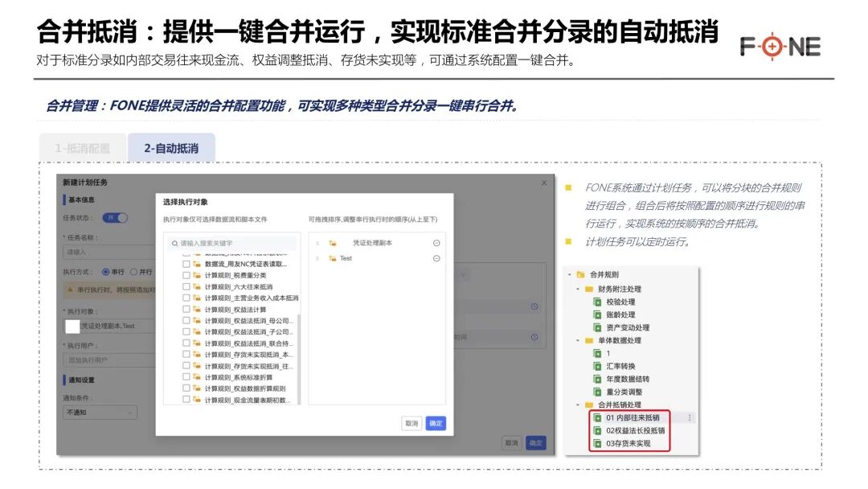Image resolution: width=868 pixels, height=489 pixels.
Task: Click the FONE logo
Action: pyautogui.click(x=780, y=47)
